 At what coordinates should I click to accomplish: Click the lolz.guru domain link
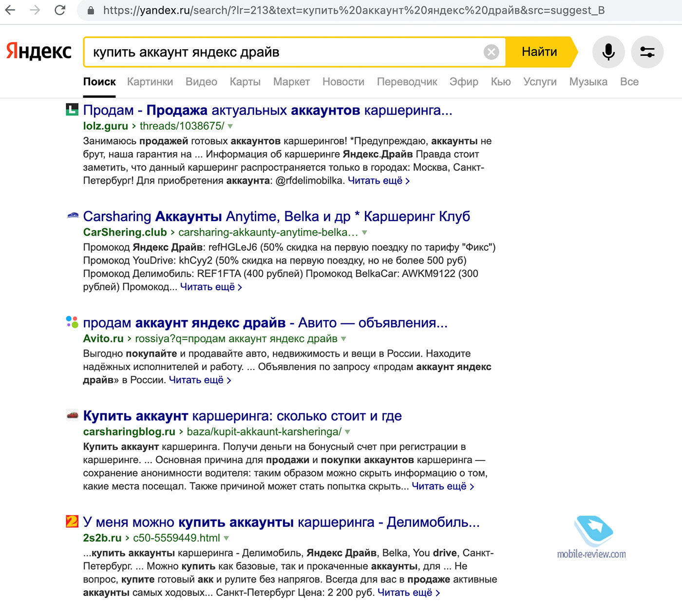pyautogui.click(x=105, y=126)
